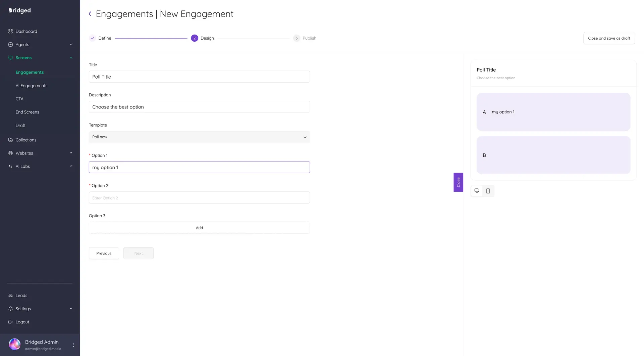Image resolution: width=644 pixels, height=356 pixels.
Task: Select the Agents chat icon in sidebar
Action: pyautogui.click(x=10, y=44)
